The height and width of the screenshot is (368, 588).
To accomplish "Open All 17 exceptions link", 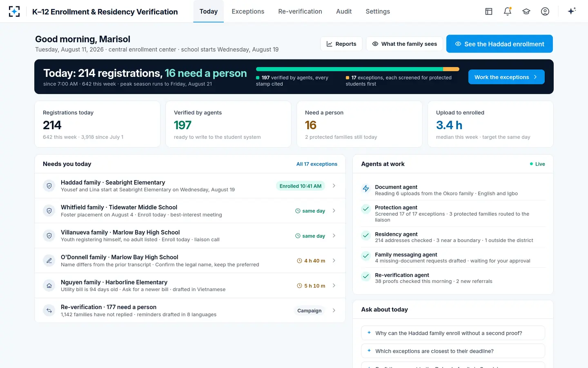I will tap(317, 164).
